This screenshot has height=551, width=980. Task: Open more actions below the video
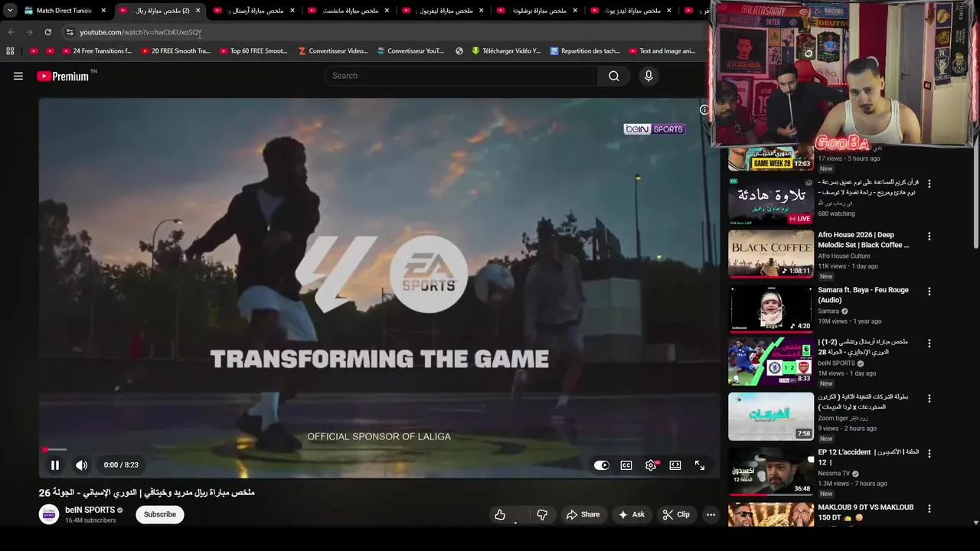(710, 515)
